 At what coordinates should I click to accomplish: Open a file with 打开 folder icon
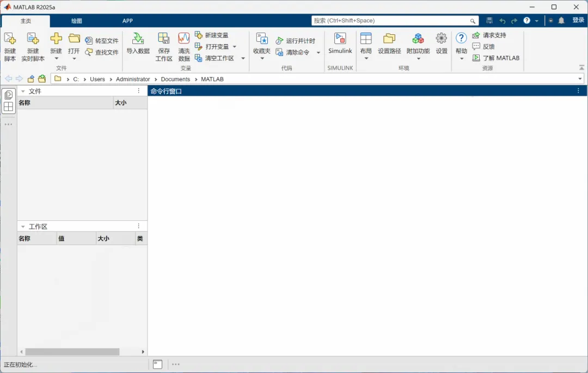[x=74, y=39]
